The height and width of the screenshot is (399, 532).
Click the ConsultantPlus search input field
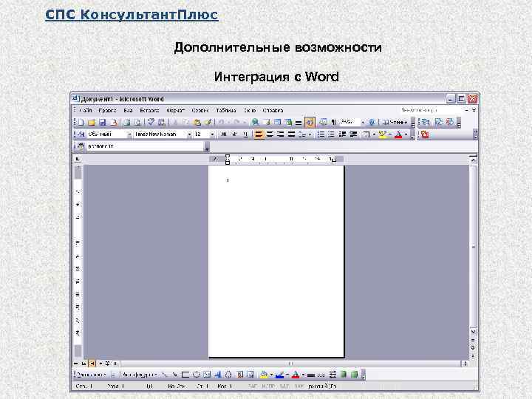(144, 146)
